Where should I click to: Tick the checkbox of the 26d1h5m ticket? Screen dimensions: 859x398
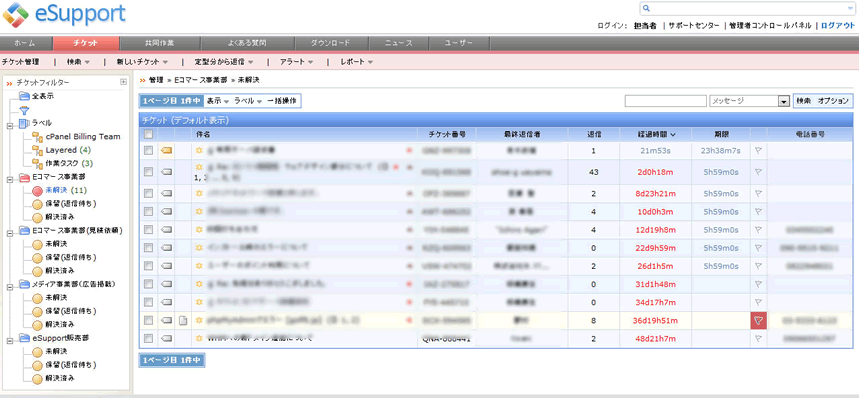click(x=148, y=266)
